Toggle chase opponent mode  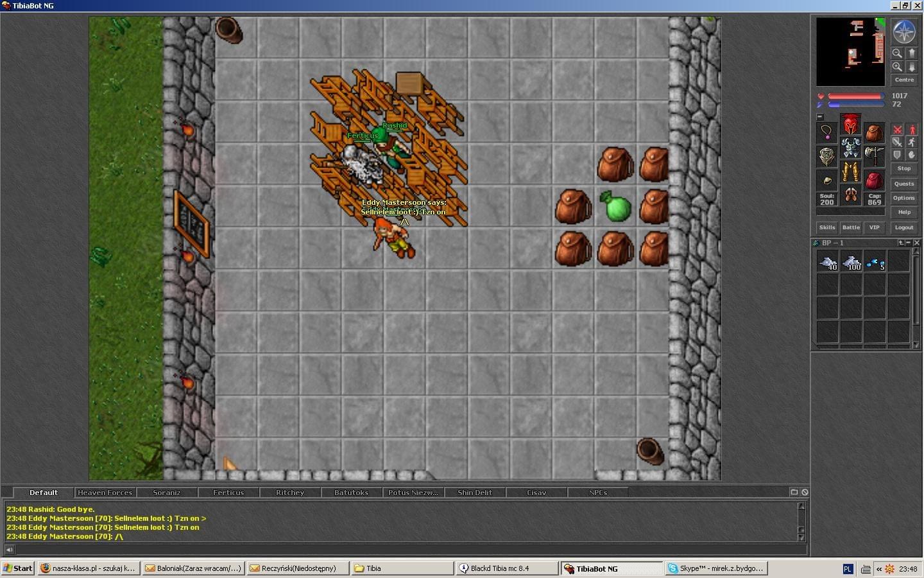[911, 142]
